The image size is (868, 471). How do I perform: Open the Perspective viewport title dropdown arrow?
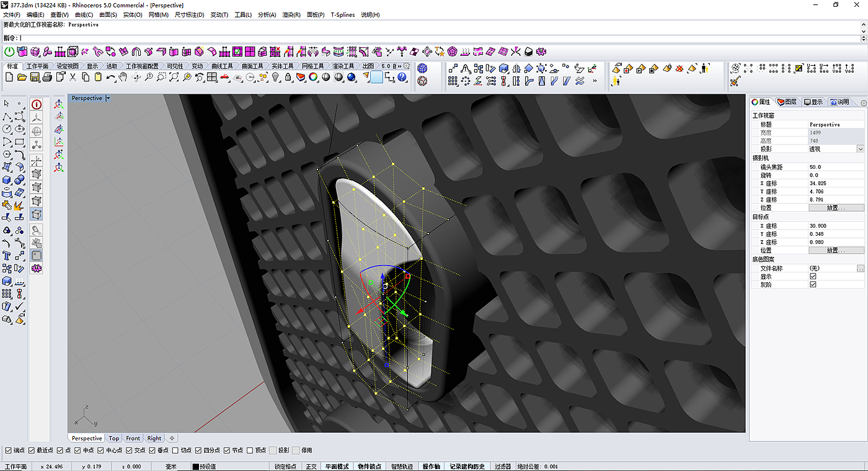tap(108, 98)
